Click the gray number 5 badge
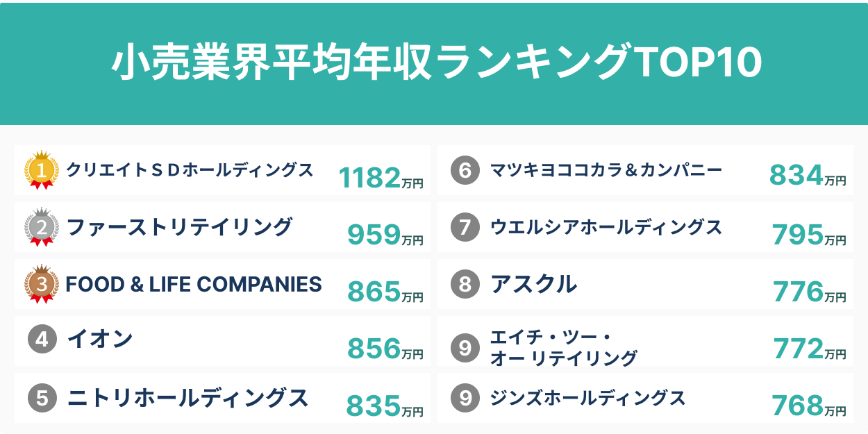Image resolution: width=868 pixels, height=434 pixels. (x=42, y=398)
